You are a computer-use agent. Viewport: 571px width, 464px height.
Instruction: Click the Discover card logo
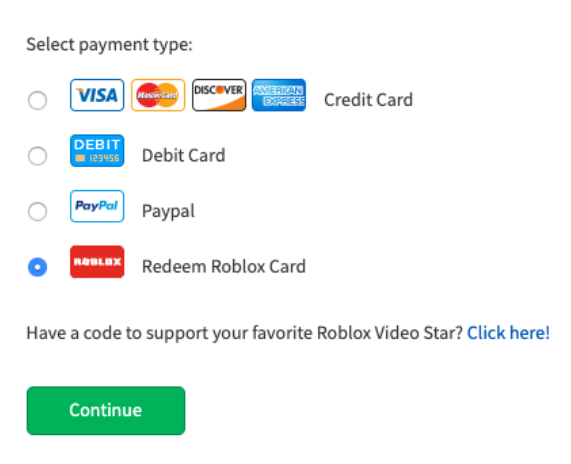219,95
